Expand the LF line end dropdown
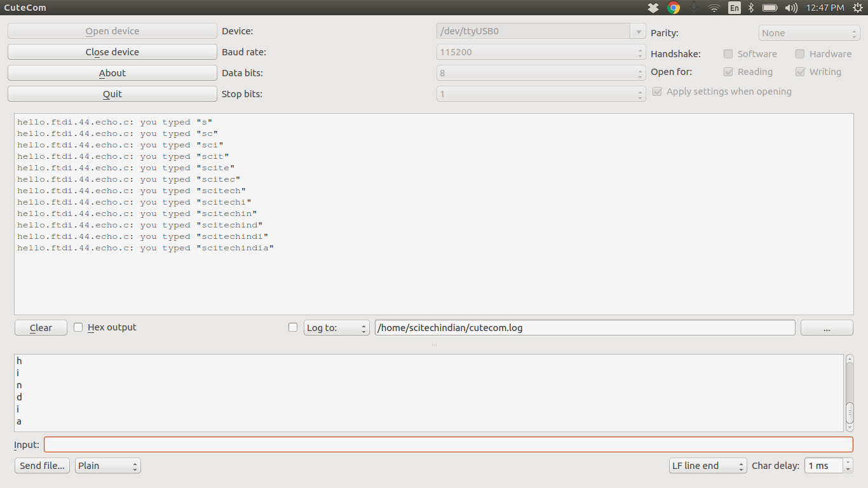This screenshot has width=868, height=488. click(708, 466)
